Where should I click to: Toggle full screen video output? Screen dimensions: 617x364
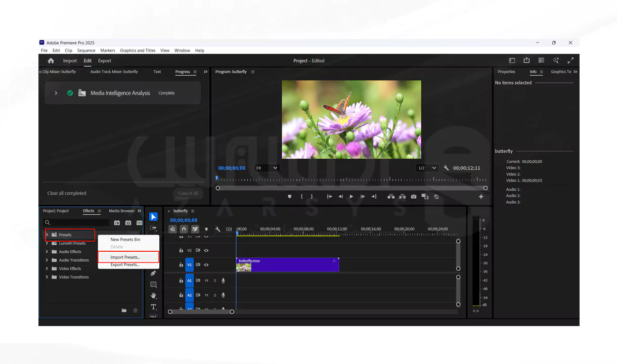571,61
